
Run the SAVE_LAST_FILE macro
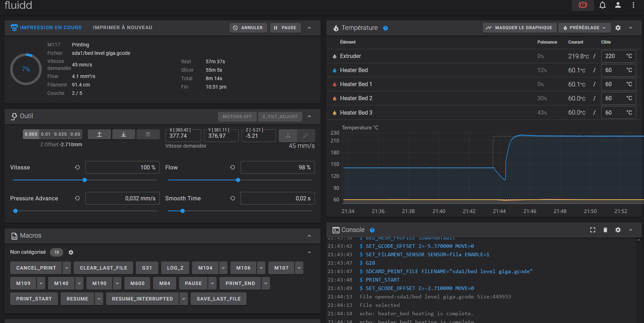pos(218,299)
